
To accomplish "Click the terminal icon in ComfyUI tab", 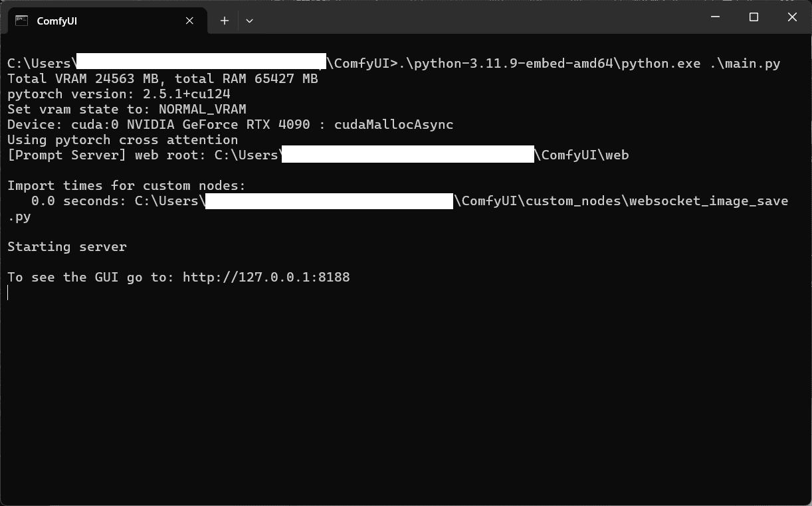I will click(21, 21).
